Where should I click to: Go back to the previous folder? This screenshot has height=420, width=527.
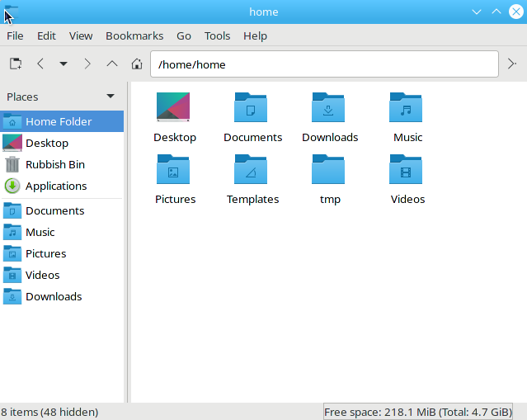pyautogui.click(x=40, y=64)
